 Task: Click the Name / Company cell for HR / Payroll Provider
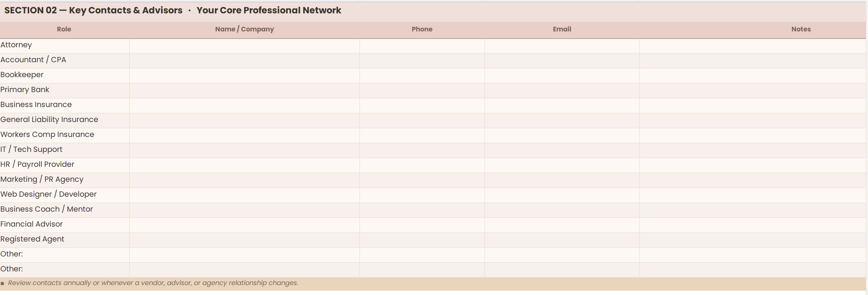click(x=244, y=165)
